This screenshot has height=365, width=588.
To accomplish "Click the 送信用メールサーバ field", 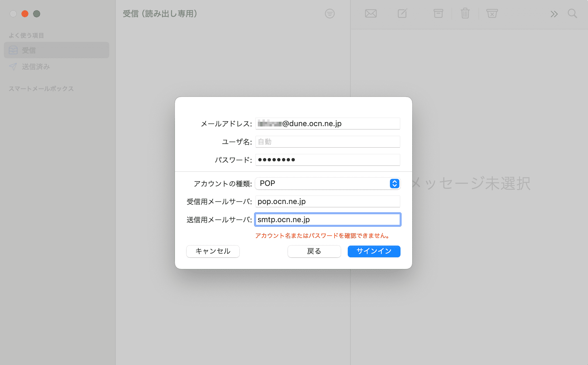I will (x=328, y=220).
